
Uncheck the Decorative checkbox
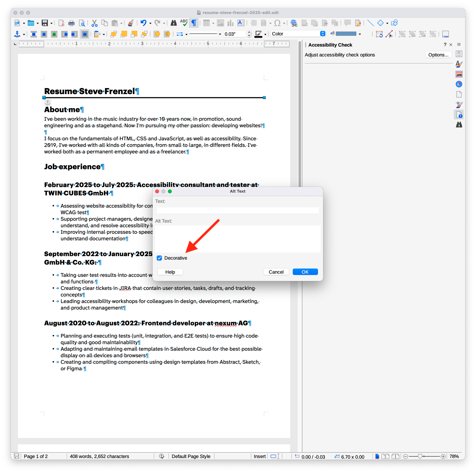pos(159,258)
